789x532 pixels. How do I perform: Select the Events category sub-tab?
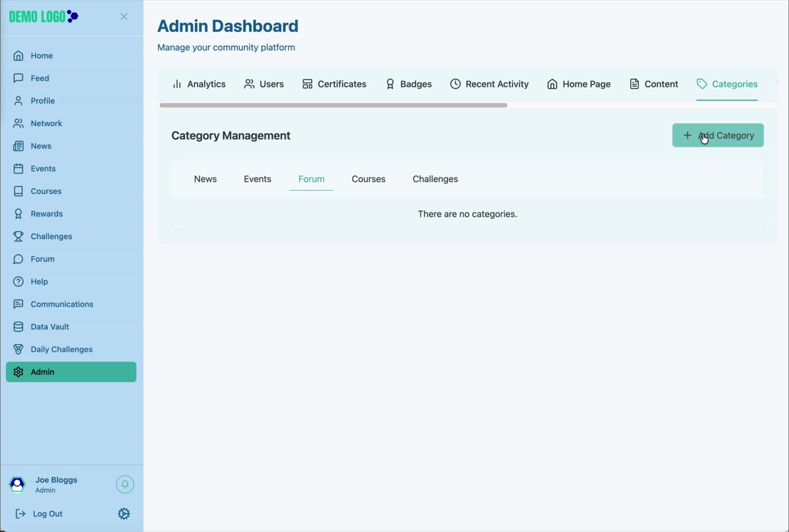click(258, 179)
